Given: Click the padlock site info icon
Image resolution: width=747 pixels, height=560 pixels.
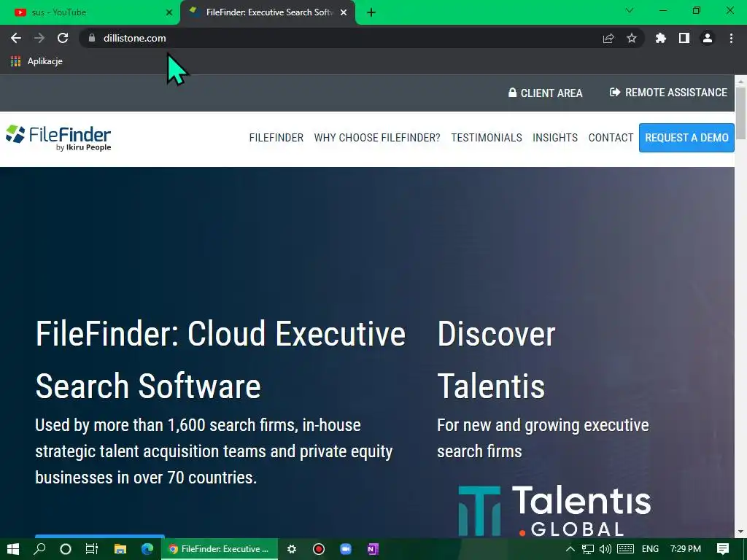Looking at the screenshot, I should [x=92, y=38].
